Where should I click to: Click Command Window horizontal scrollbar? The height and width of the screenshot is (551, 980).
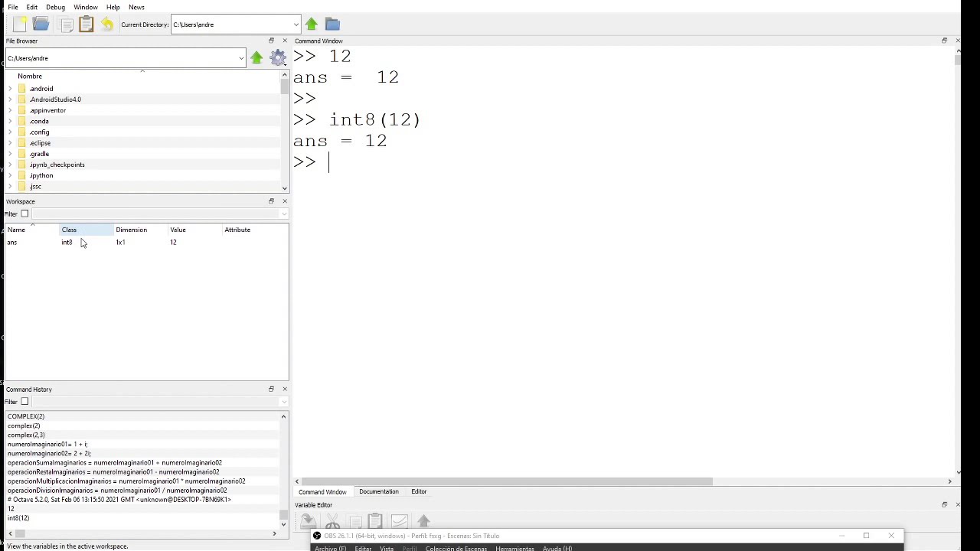pyautogui.click(x=508, y=481)
